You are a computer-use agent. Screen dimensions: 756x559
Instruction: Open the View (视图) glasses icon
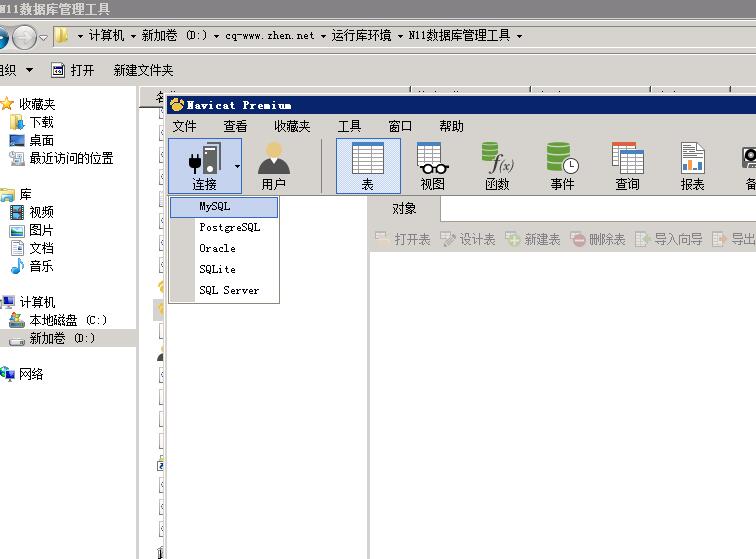(x=432, y=164)
